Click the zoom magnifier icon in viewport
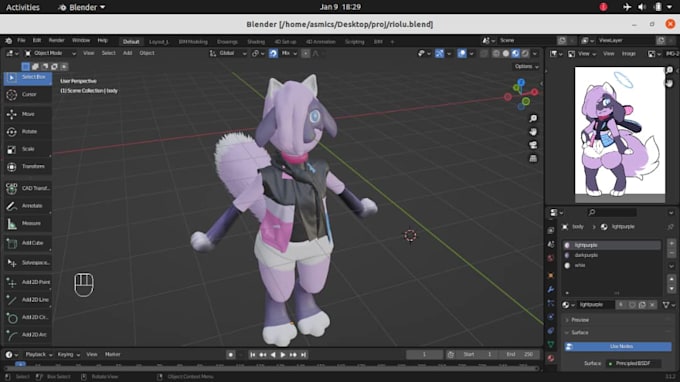This screenshot has width=680, height=382. (x=533, y=118)
